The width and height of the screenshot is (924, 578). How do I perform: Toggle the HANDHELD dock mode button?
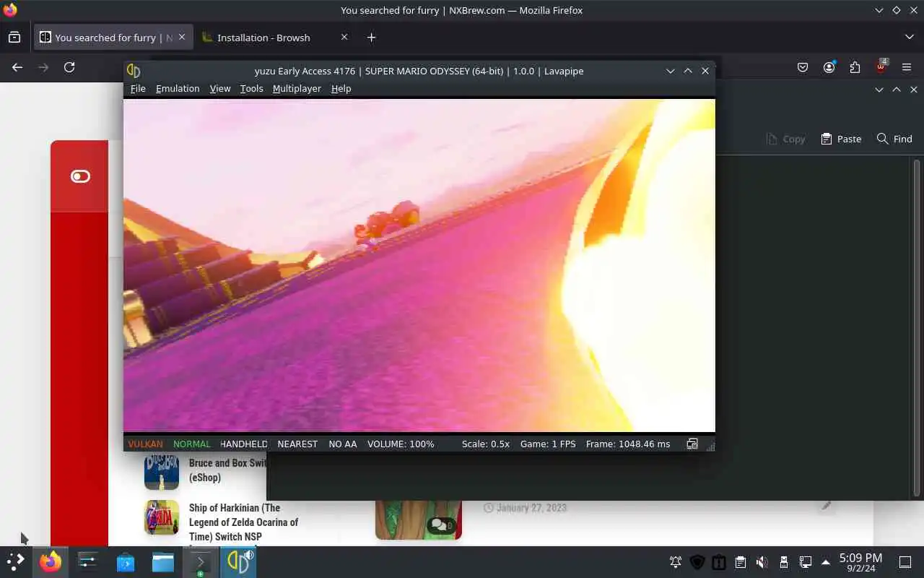click(x=243, y=444)
